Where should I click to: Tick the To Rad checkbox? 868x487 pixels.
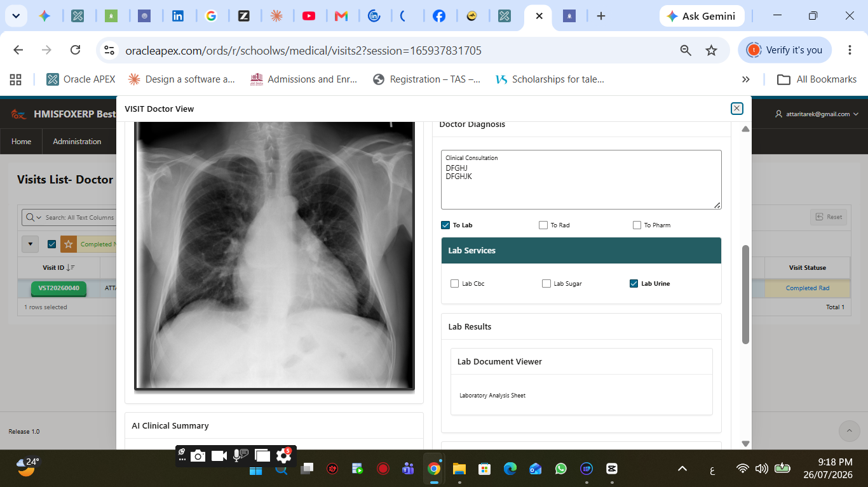pyautogui.click(x=543, y=225)
